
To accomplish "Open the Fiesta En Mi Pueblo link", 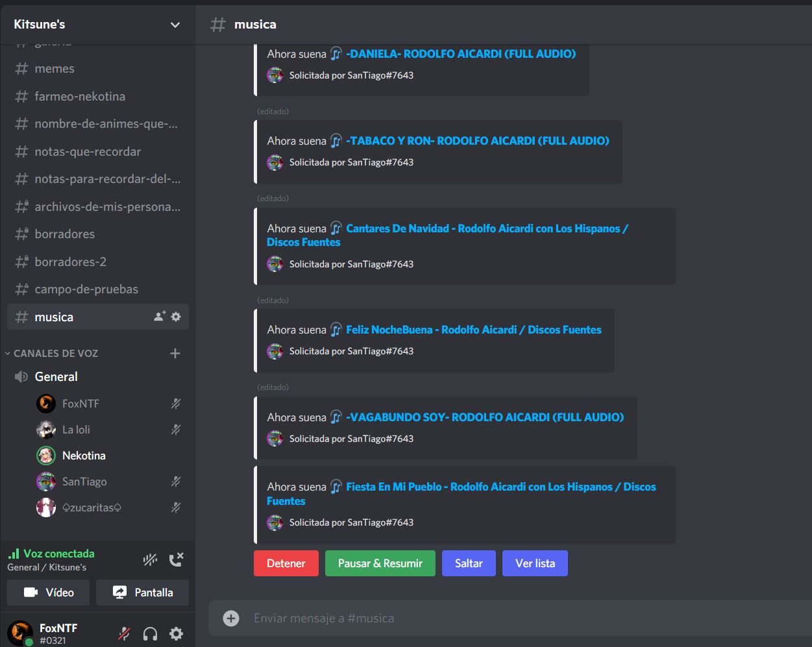I will coord(461,494).
